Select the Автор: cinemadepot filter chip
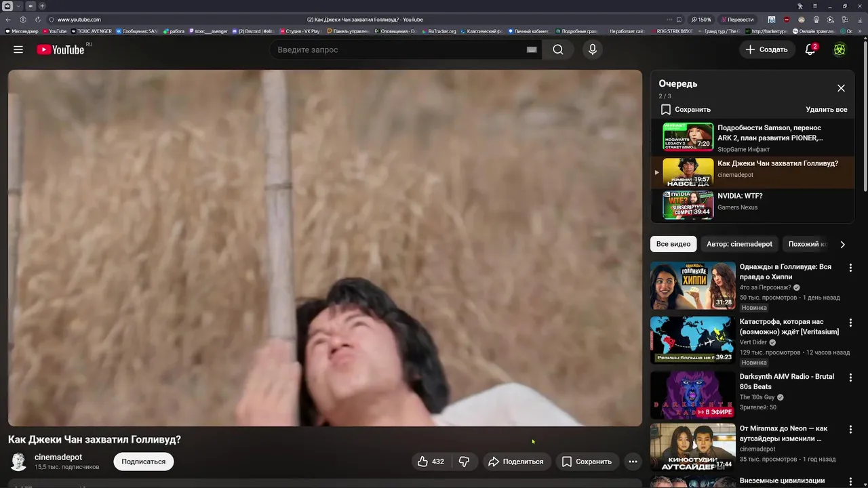This screenshot has width=868, height=488. [x=739, y=244]
